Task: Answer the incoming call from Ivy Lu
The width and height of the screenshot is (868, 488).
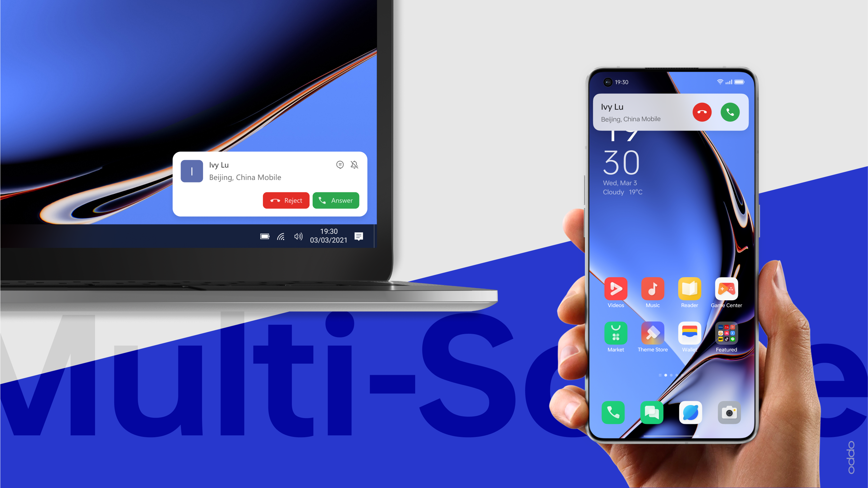Action: click(336, 200)
